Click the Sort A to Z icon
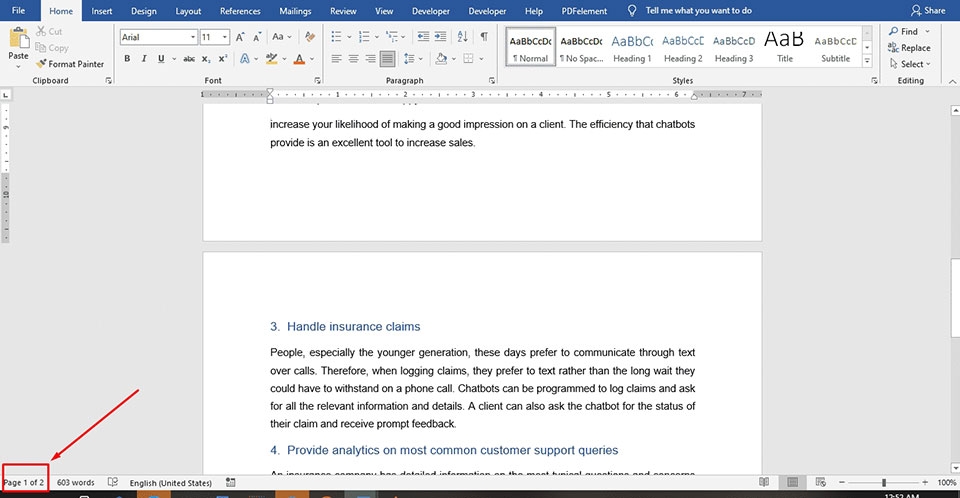The image size is (960, 498). 463,37
